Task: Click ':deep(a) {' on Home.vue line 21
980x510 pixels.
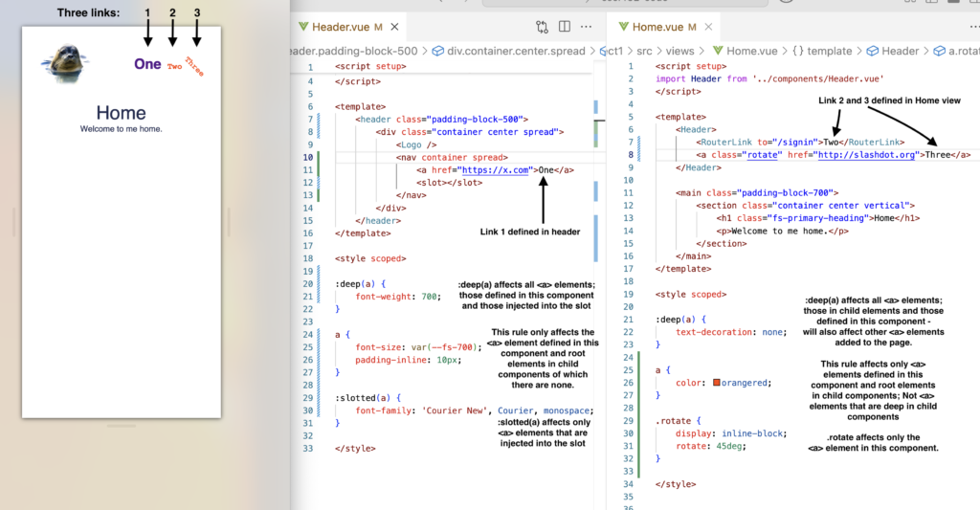Action: tap(680, 320)
